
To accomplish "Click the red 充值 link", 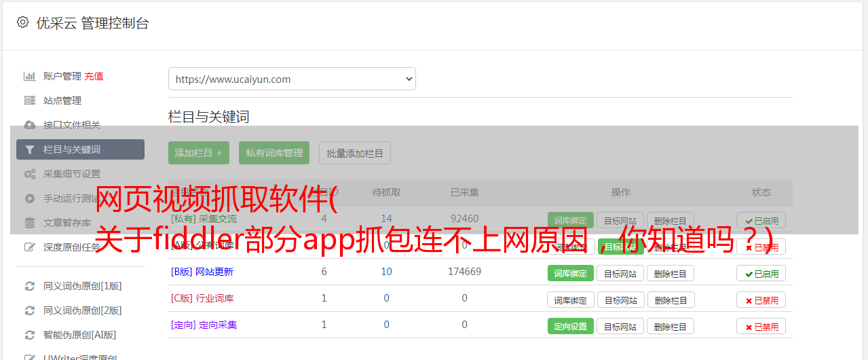I will [x=94, y=76].
